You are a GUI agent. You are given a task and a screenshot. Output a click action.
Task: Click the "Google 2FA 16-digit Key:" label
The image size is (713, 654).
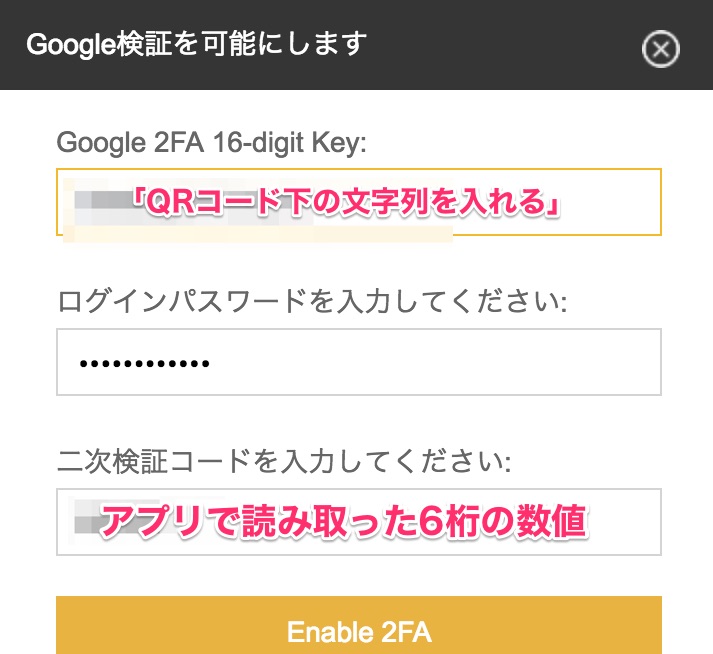point(212,143)
